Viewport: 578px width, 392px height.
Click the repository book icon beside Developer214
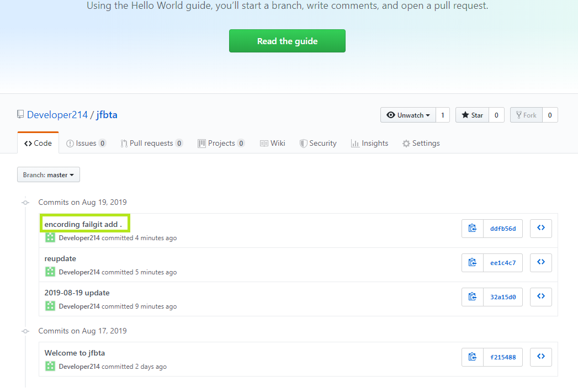[20, 114]
